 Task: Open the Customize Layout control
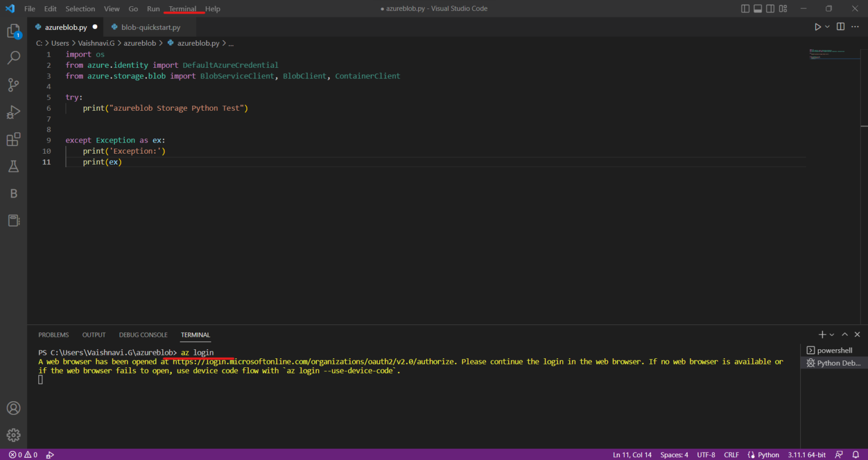783,8
